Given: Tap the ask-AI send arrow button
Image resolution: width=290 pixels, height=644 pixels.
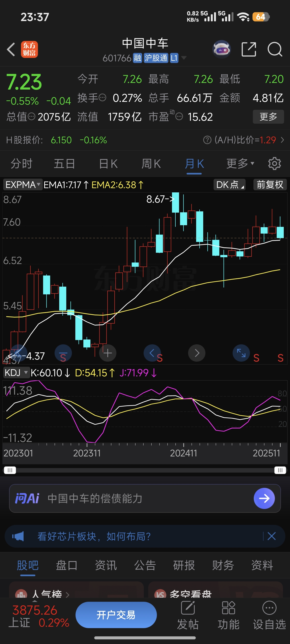Looking at the screenshot, I should coord(264,498).
